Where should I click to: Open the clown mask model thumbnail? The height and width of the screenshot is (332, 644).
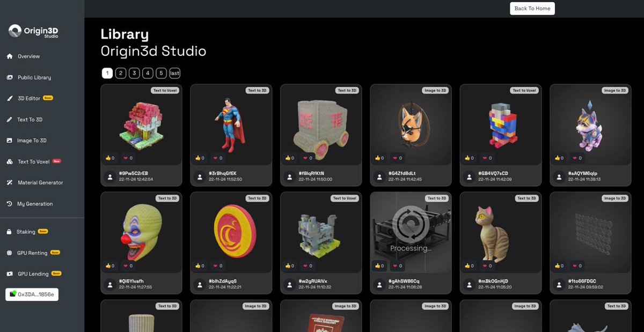coord(141,232)
